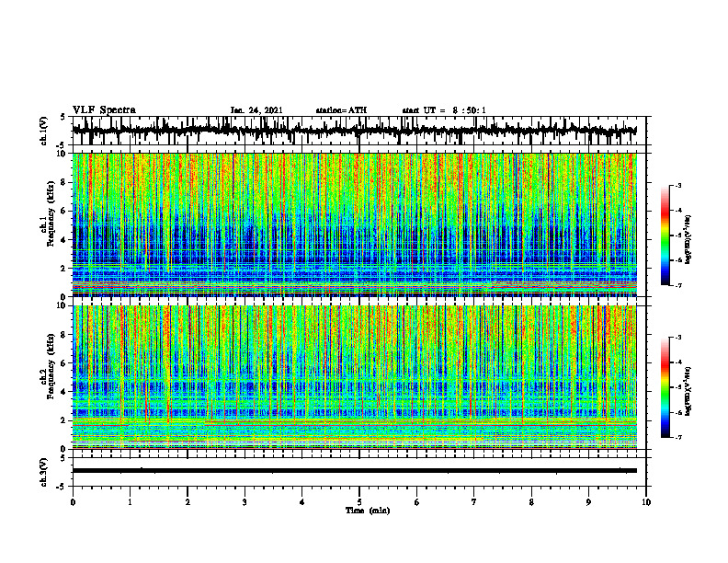Viewport: 728px width, 563px height.
Task: Click the time axis tick label "5"
Action: pyautogui.click(x=359, y=502)
